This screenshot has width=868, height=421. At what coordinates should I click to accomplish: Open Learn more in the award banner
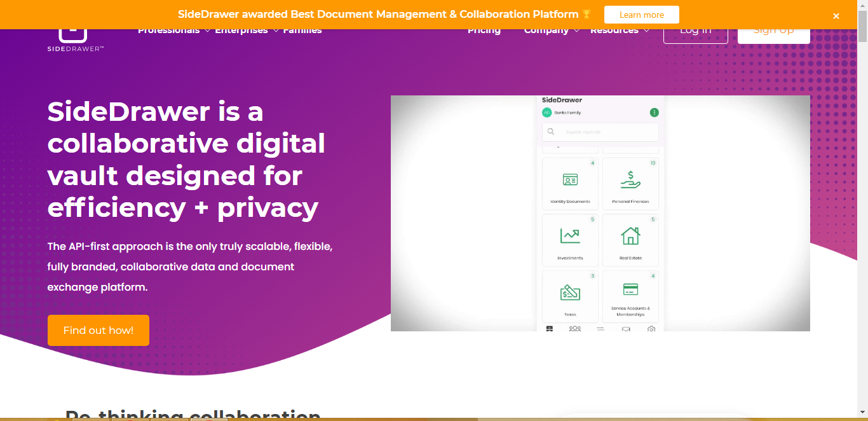641,14
